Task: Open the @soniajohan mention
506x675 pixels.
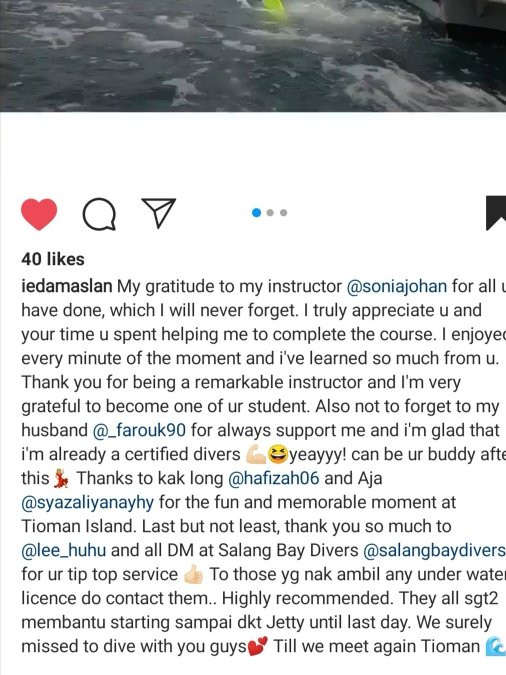Action: pos(397,286)
